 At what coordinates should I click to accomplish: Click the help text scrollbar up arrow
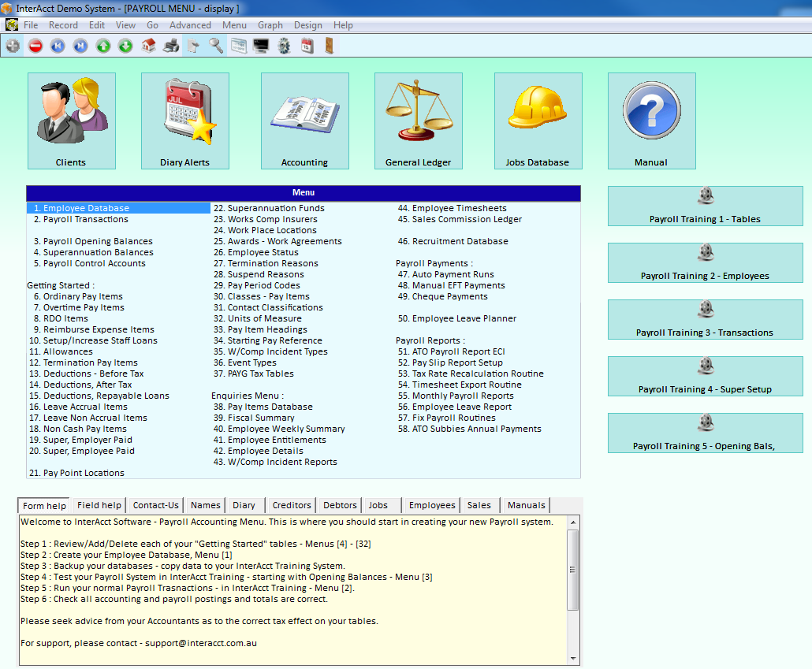point(573,522)
